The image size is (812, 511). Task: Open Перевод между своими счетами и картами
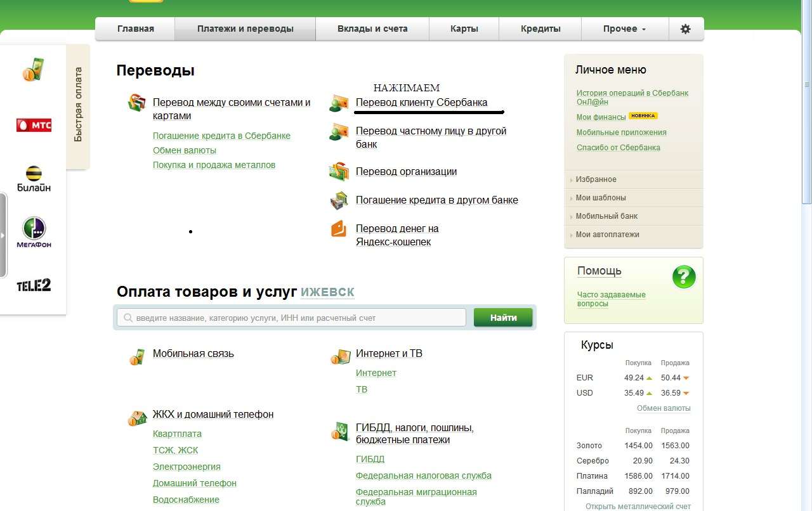(232, 109)
